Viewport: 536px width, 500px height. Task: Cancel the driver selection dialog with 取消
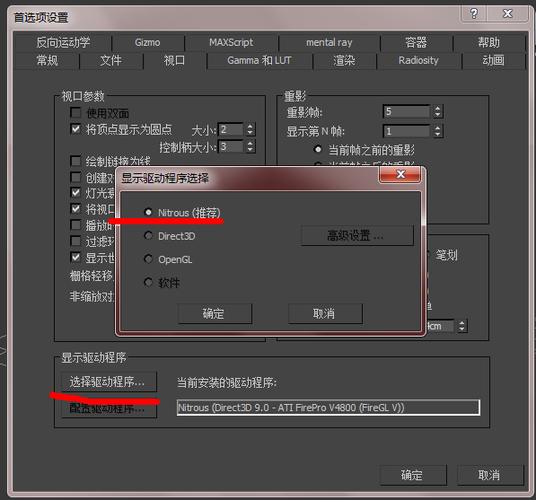click(x=325, y=313)
